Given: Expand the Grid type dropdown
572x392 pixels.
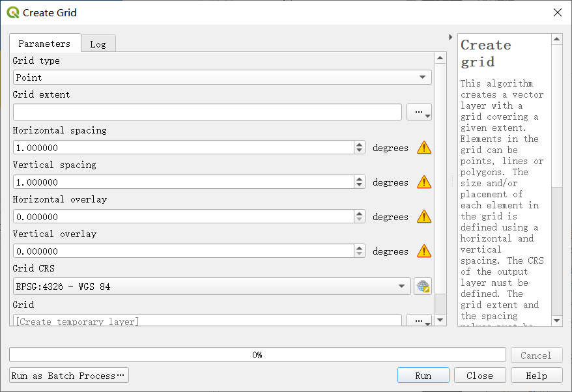Looking at the screenshot, I should coord(222,77).
